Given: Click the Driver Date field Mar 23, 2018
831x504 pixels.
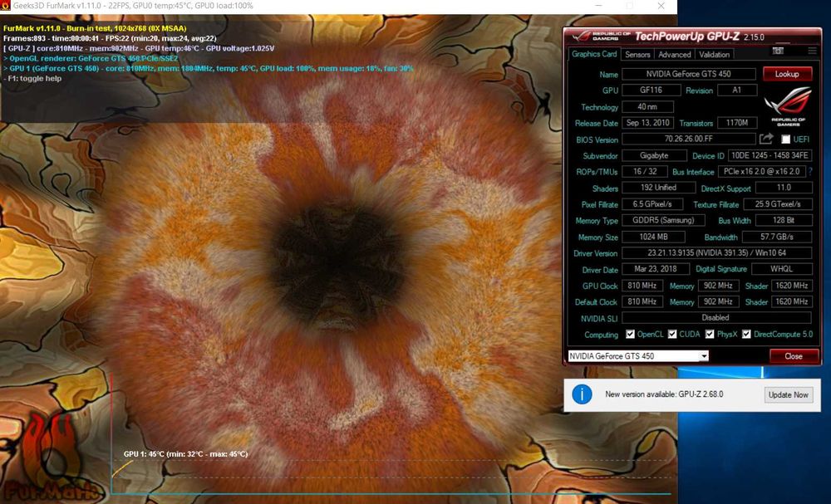Looking at the screenshot, I should [655, 269].
